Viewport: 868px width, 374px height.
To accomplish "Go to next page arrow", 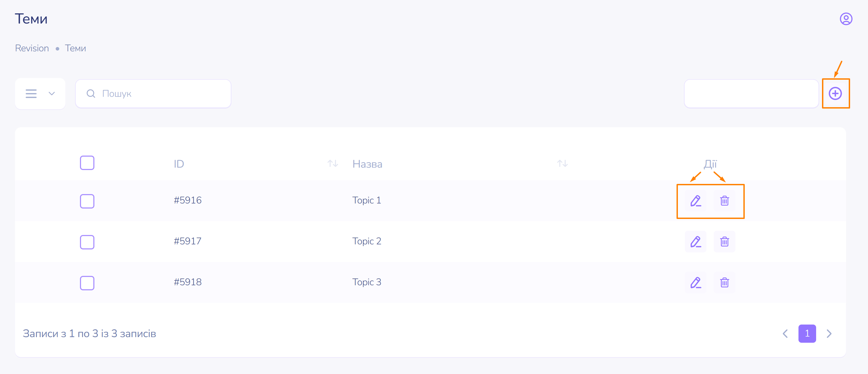I will coord(829,333).
